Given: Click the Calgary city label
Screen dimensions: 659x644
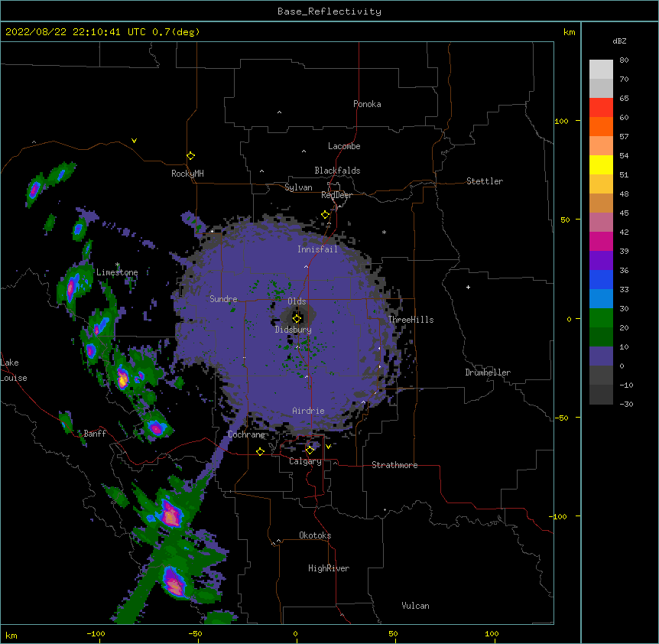Looking at the screenshot, I should (305, 461).
